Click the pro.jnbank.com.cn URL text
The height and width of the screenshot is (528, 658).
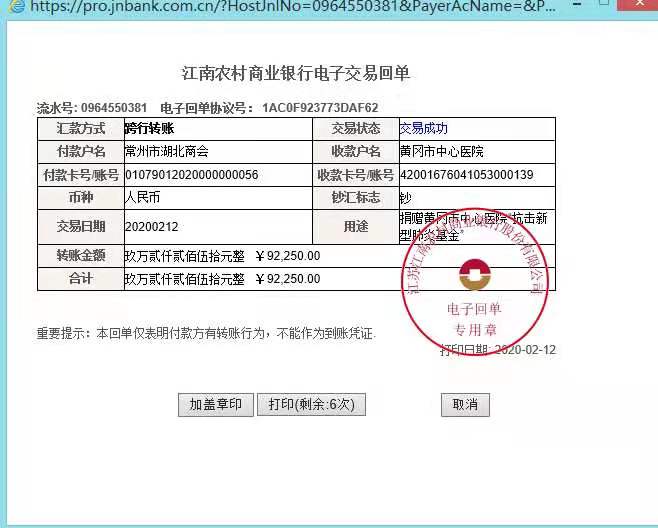(x=292, y=7)
